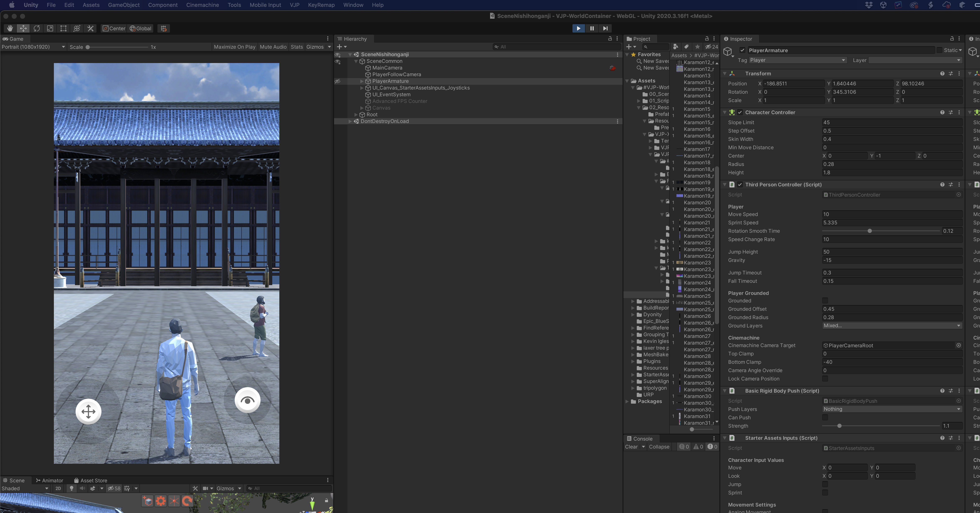Select the Rect tool
This screenshot has height=513, width=980.
[x=63, y=28]
